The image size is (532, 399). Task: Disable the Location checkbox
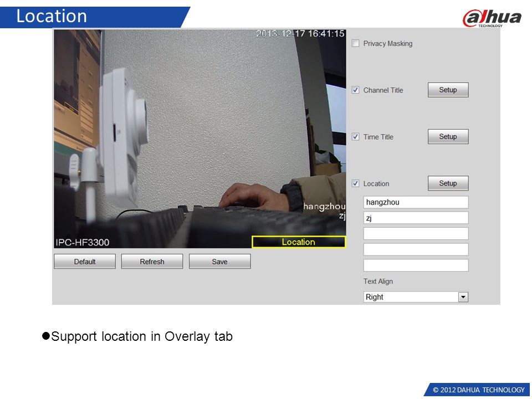(x=355, y=183)
